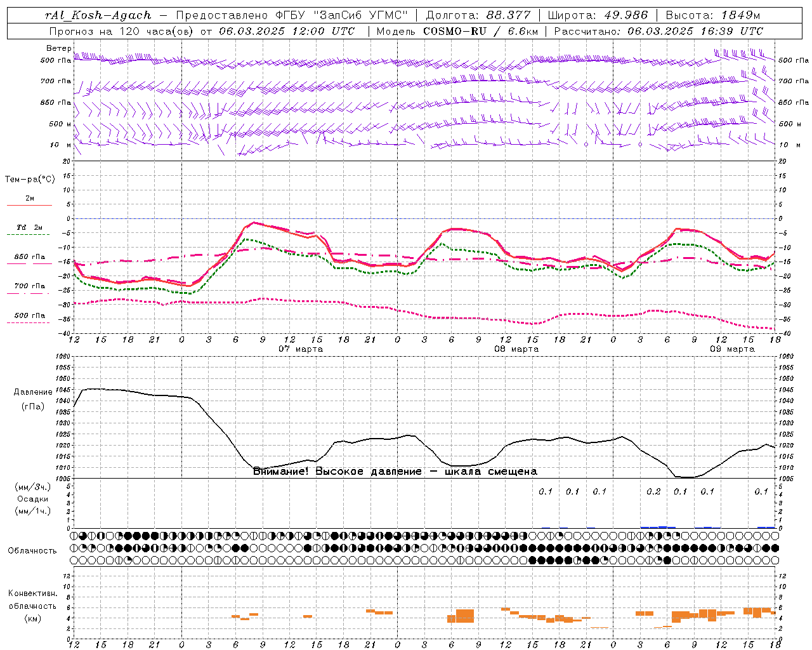Click the Тем-ра(°C) temperature panel label
This screenshot has width=812, height=650.
[x=30, y=180]
